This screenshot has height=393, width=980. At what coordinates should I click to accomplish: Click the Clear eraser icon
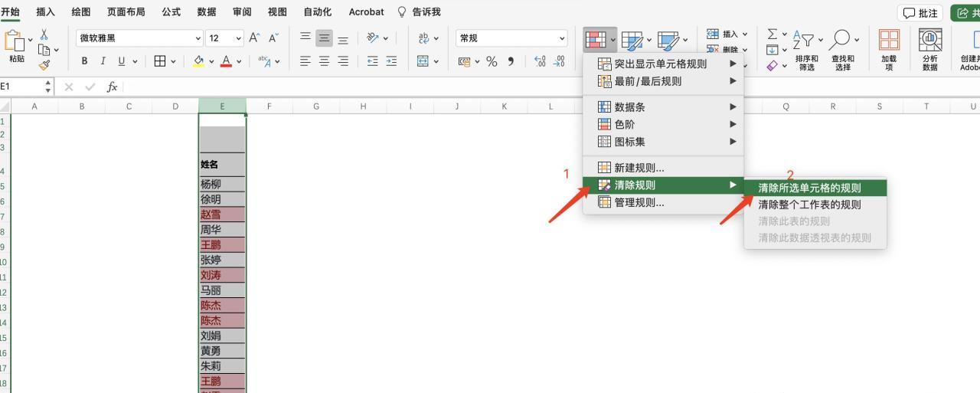point(773,66)
